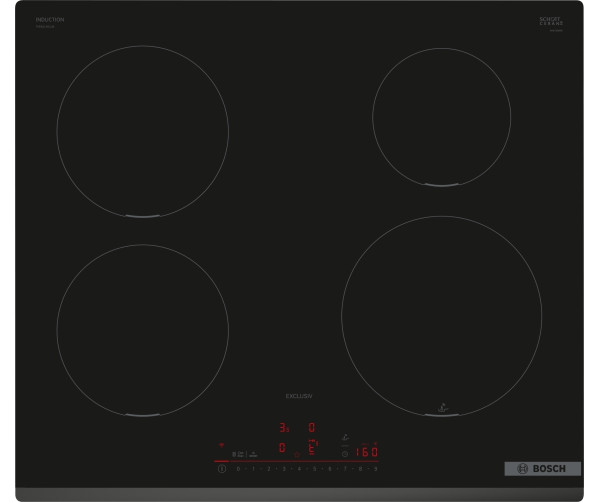Select the front right zone display showing E
This screenshot has height=502, width=598.
(313, 447)
